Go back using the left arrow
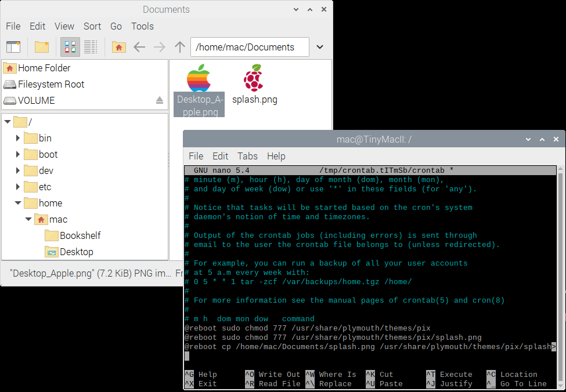 [139, 47]
